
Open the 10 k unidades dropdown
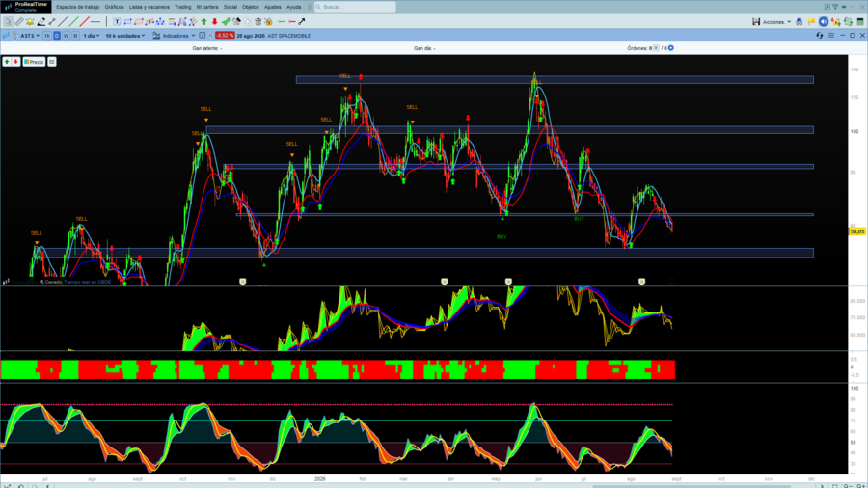tap(125, 36)
